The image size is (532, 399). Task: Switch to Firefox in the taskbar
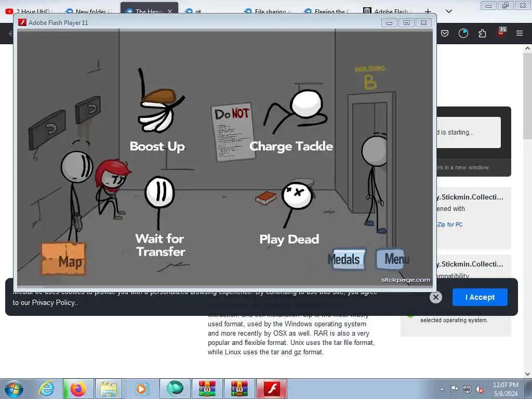(78, 389)
